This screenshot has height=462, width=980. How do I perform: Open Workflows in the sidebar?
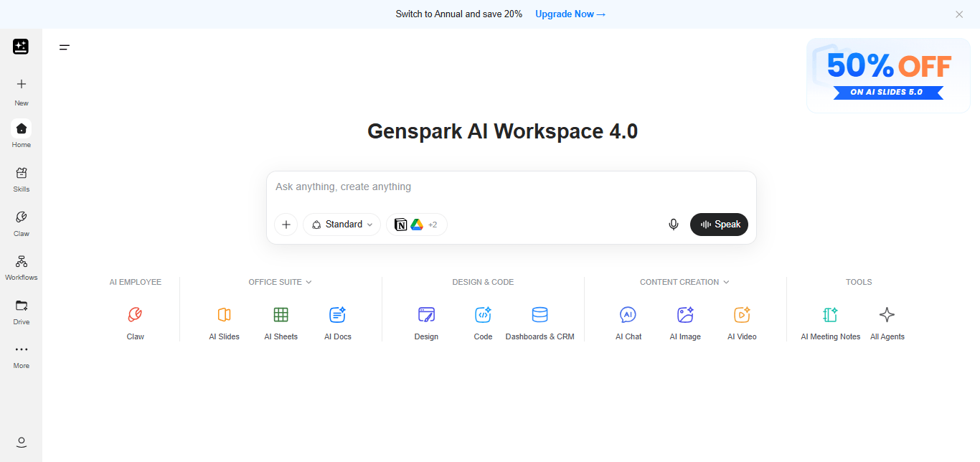coord(22,268)
